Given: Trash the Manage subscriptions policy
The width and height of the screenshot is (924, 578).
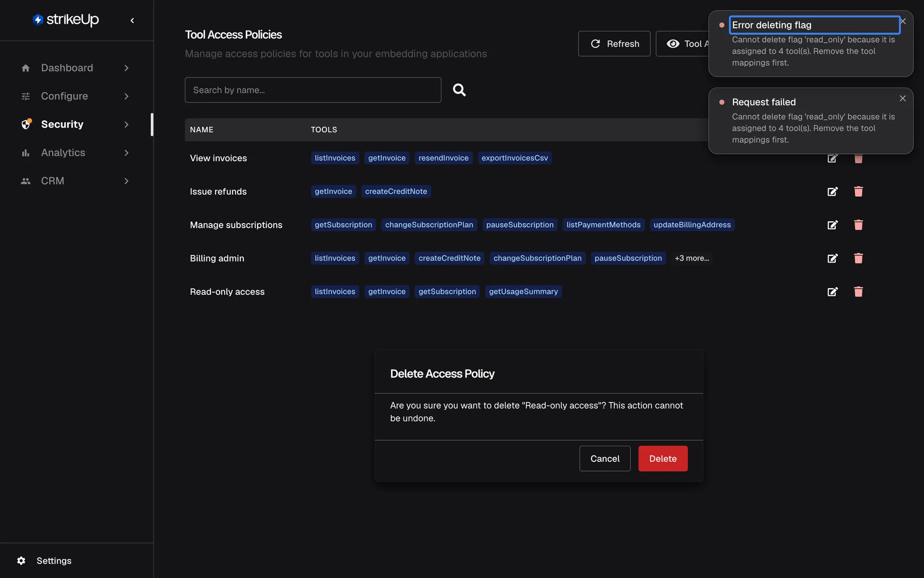Looking at the screenshot, I should coord(858,225).
